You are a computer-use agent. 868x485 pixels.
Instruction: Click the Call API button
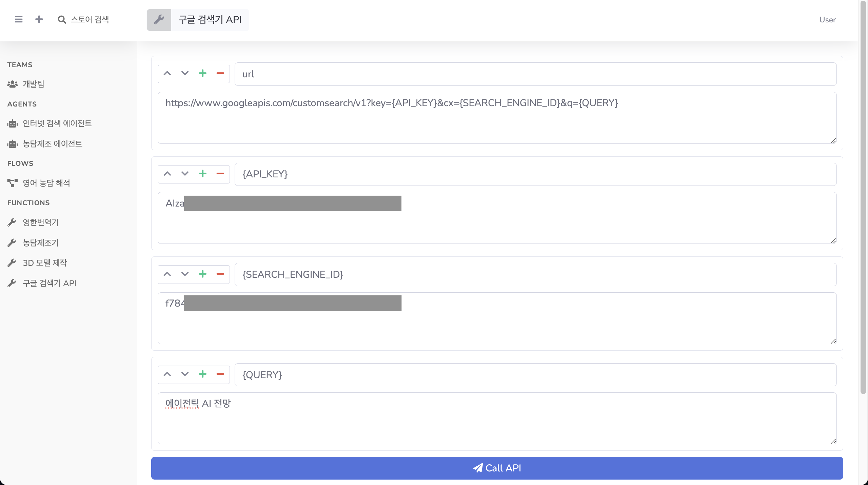(497, 468)
